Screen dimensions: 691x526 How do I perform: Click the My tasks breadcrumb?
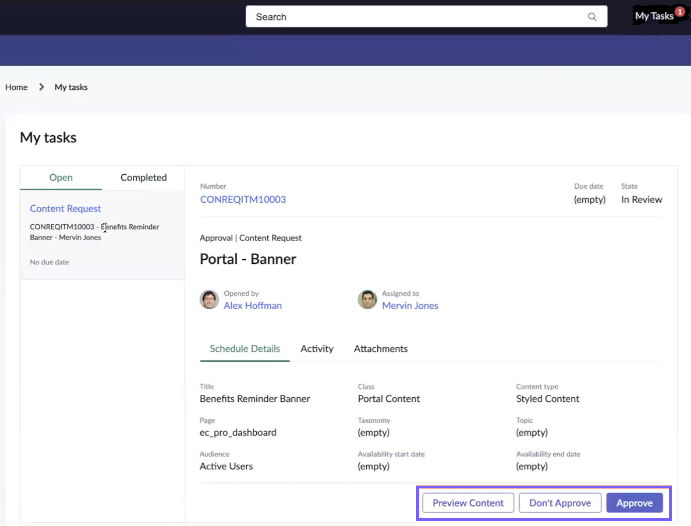pos(71,87)
